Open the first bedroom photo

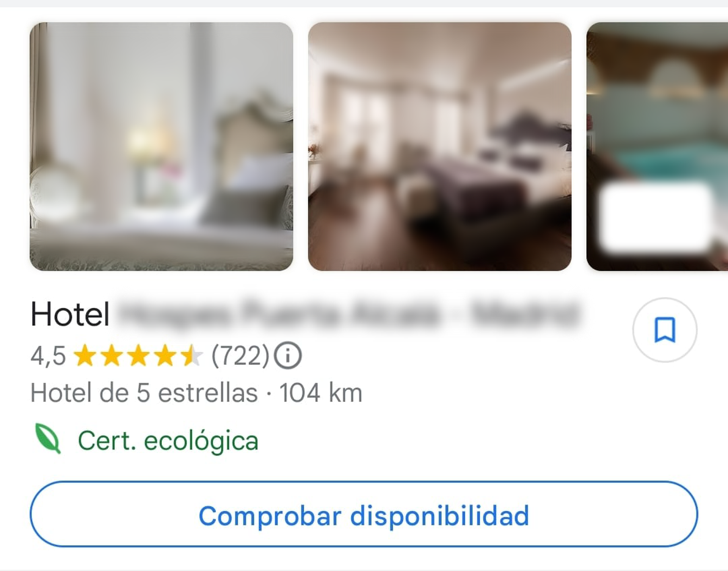[x=162, y=146]
